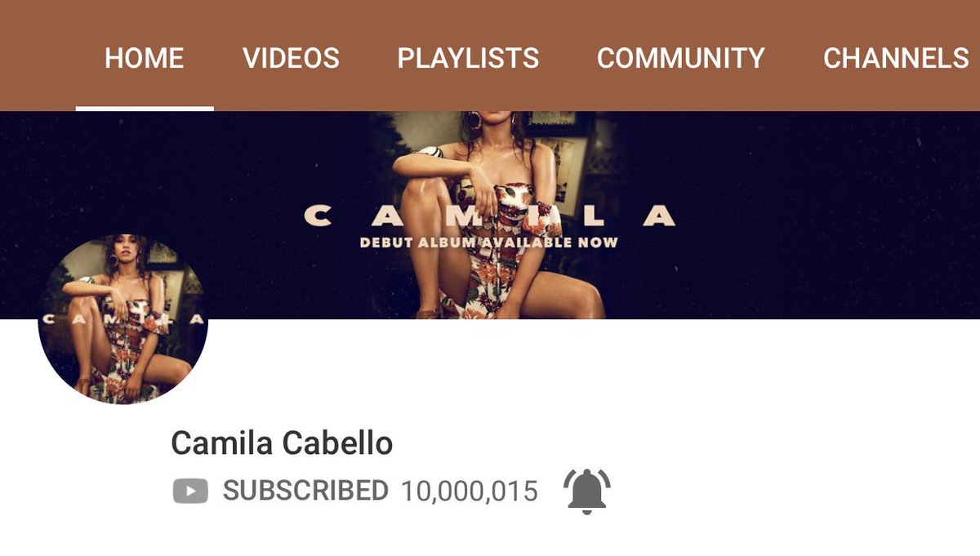Screen dimensions: 980x556
Task: Show the CHANNELS tab
Action: tap(896, 58)
